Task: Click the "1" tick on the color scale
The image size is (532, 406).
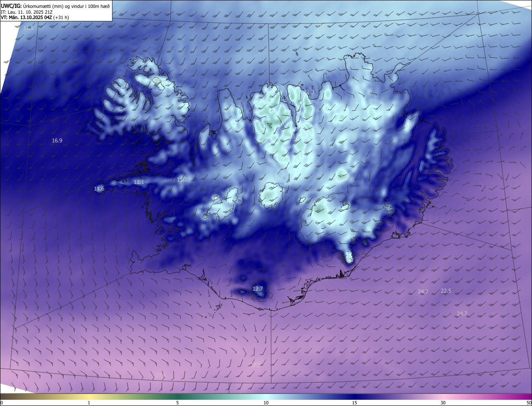Action: 89,403
